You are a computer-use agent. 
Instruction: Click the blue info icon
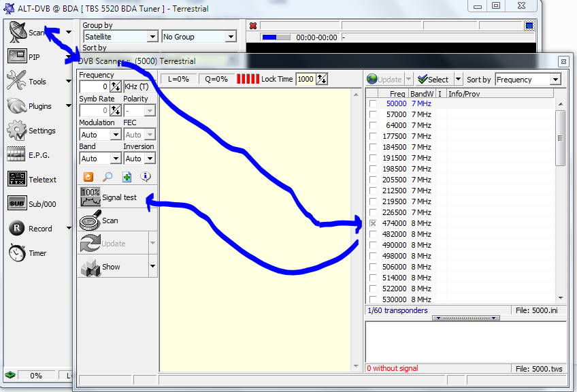146,177
